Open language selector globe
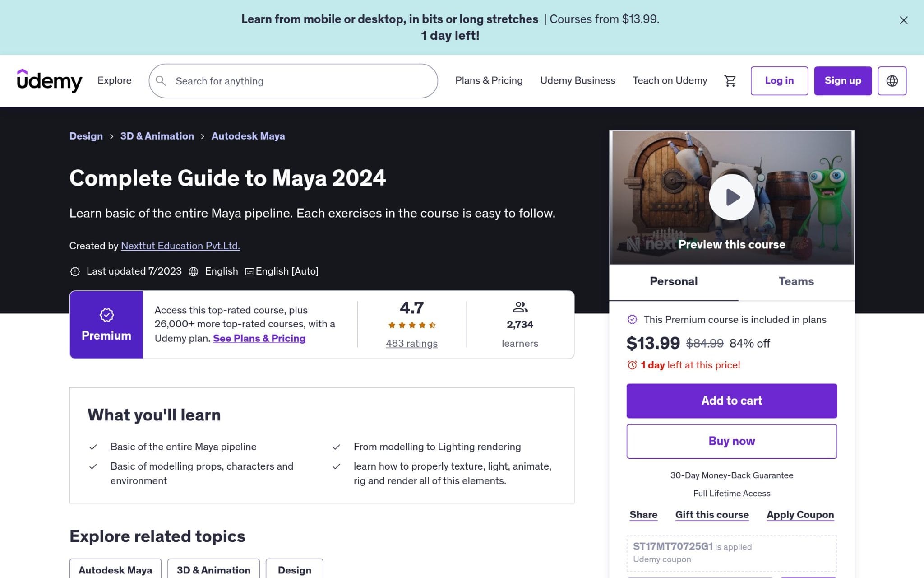This screenshot has width=924, height=578. click(x=892, y=81)
